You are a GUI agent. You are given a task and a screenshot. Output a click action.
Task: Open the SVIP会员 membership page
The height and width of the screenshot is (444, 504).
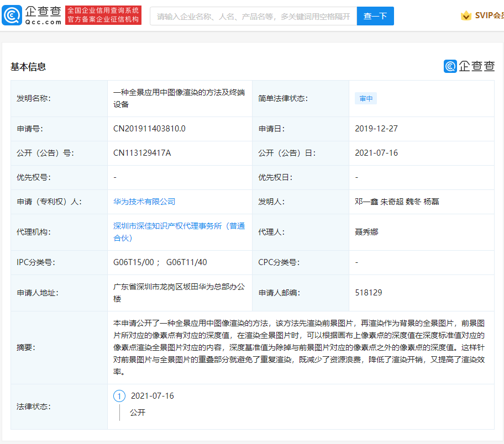click(x=489, y=16)
